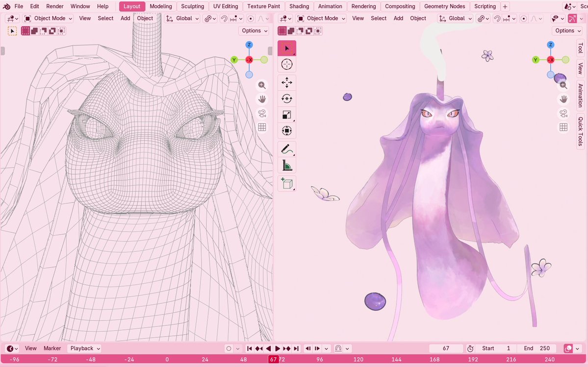Switch to the Sculpting workspace tab

point(192,6)
